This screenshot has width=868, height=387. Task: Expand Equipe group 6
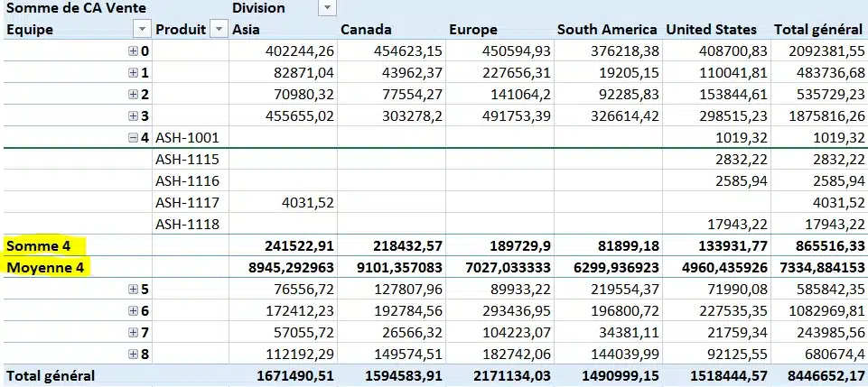tap(133, 310)
